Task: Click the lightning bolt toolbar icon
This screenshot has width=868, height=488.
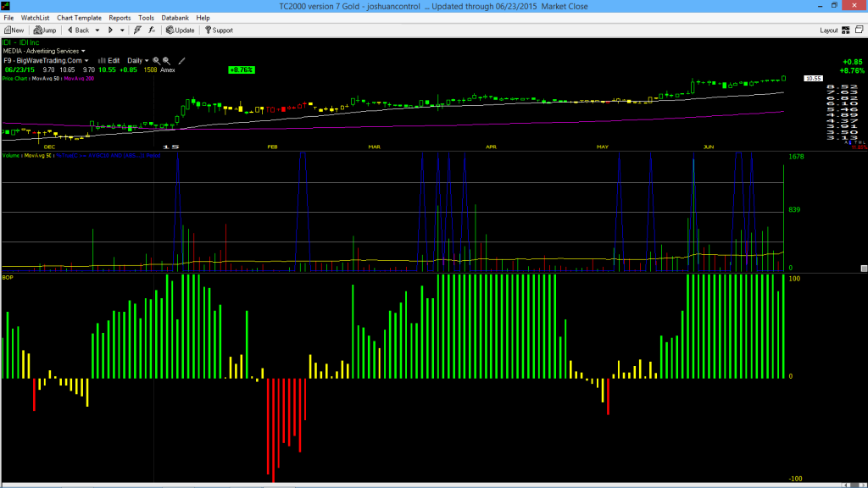Action: 137,30
